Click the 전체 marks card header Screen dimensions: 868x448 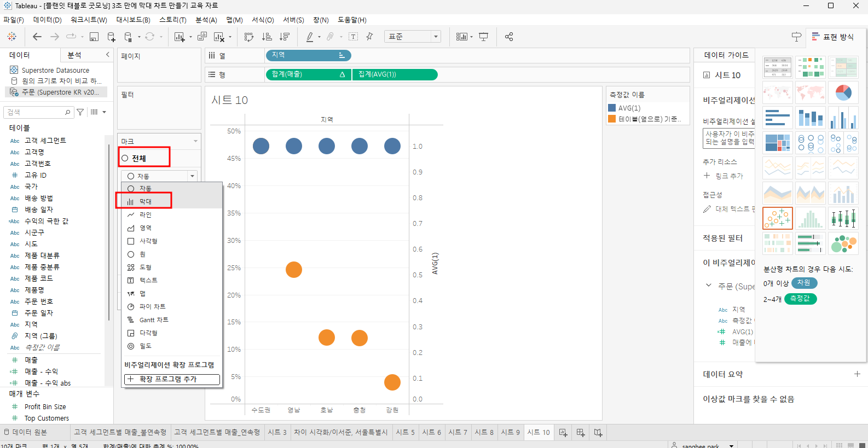coord(158,158)
